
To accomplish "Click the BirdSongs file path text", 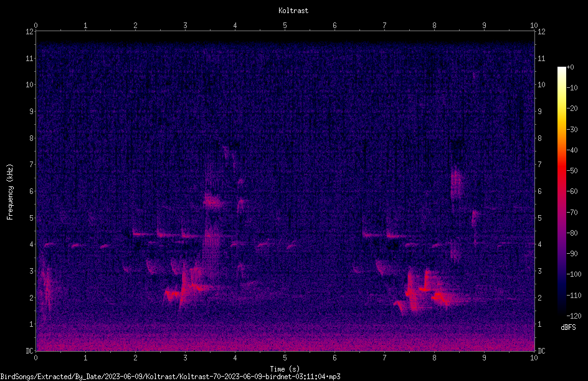I will tap(170, 377).
